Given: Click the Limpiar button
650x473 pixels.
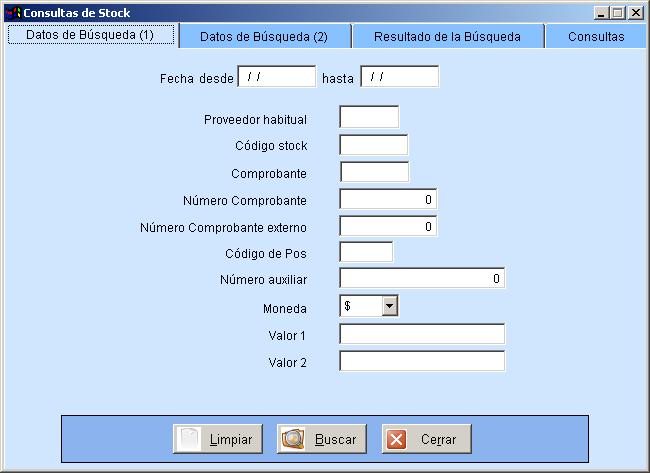Looking at the screenshot, I should pyautogui.click(x=217, y=439).
